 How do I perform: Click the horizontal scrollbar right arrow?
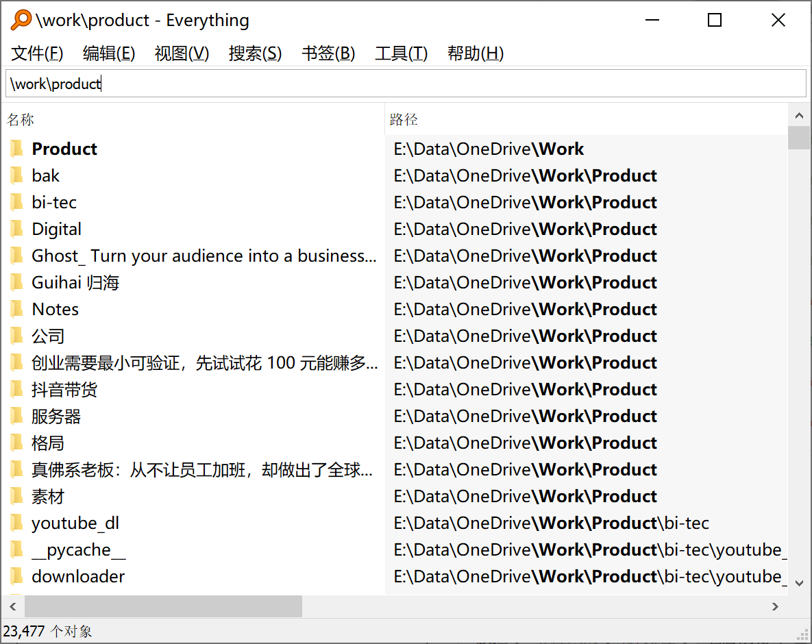click(775, 606)
